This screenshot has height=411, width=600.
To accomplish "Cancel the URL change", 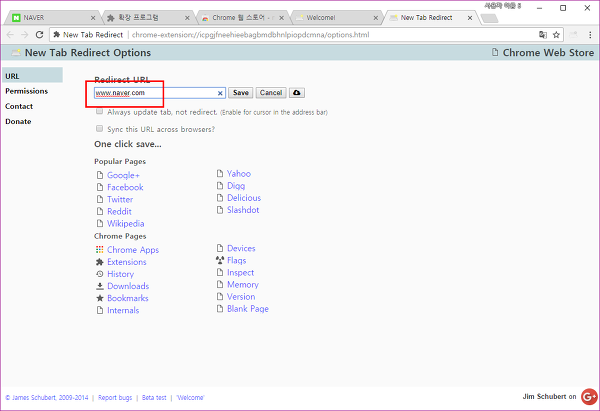I will click(271, 93).
